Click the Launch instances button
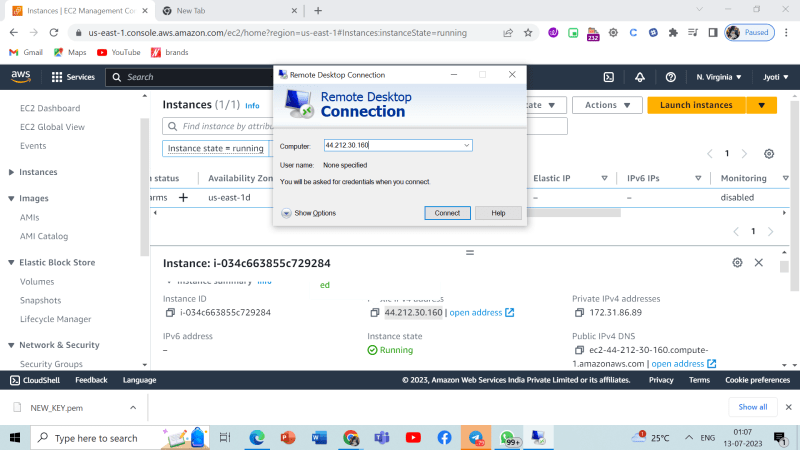The width and height of the screenshot is (800, 450). 696,105
